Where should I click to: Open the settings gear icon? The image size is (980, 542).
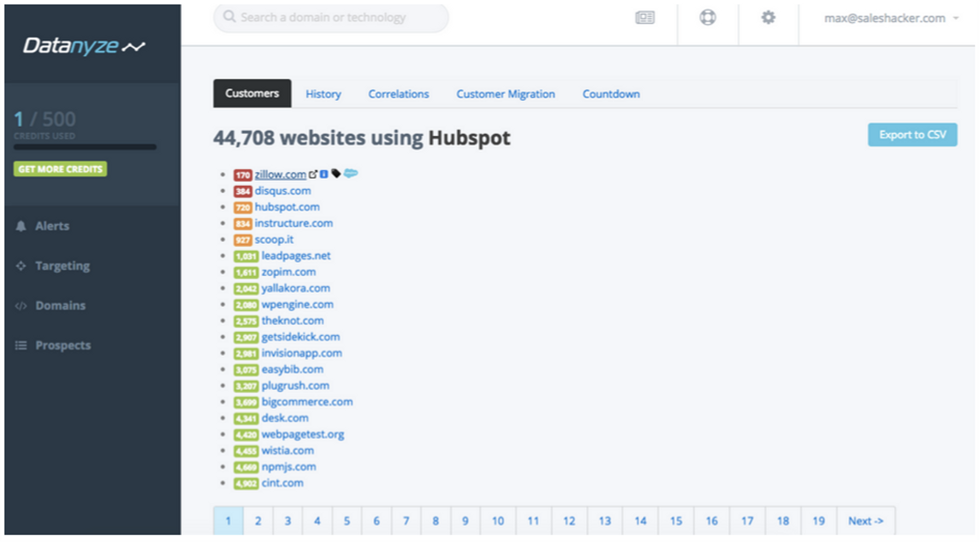[x=768, y=18]
